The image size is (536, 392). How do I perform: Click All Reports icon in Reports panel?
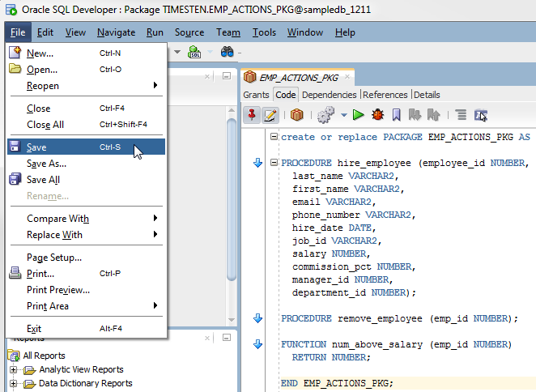pos(14,356)
